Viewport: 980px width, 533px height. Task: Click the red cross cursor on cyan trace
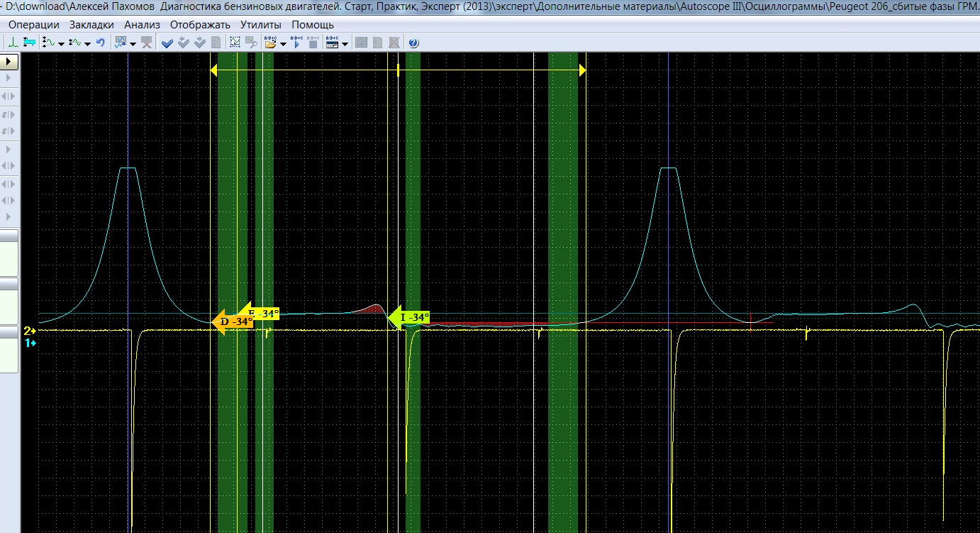[x=750, y=323]
